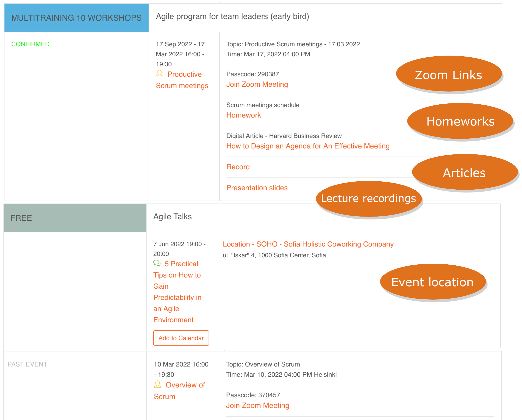The image size is (522, 420).
Task: Click Join Zoom Meeting for passcode 290387
Action: click(x=257, y=84)
